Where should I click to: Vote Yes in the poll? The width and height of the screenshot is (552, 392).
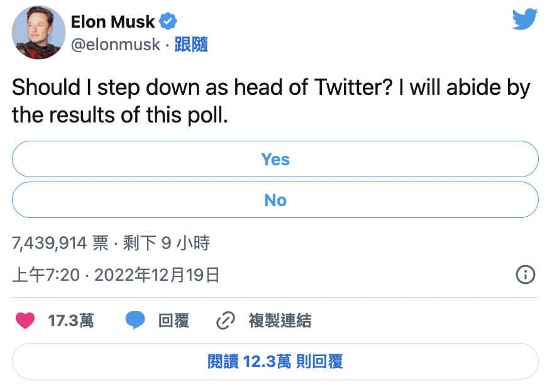click(275, 159)
